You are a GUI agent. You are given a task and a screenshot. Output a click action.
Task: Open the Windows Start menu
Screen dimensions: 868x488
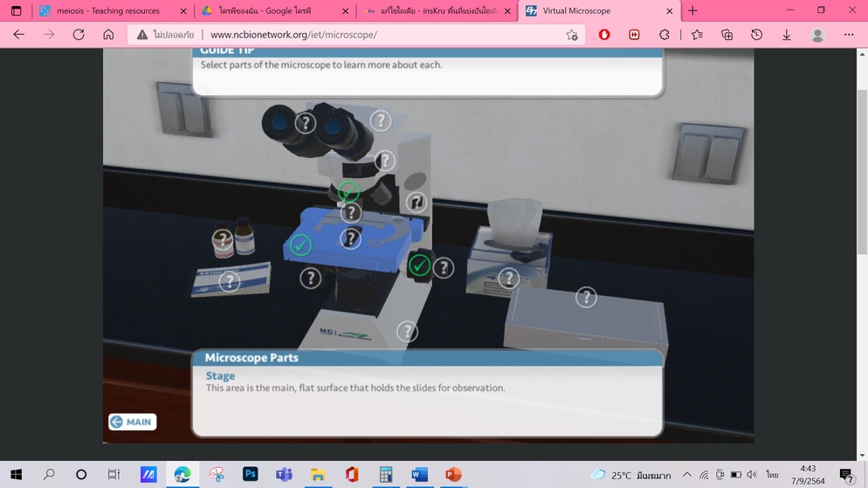coord(16,474)
